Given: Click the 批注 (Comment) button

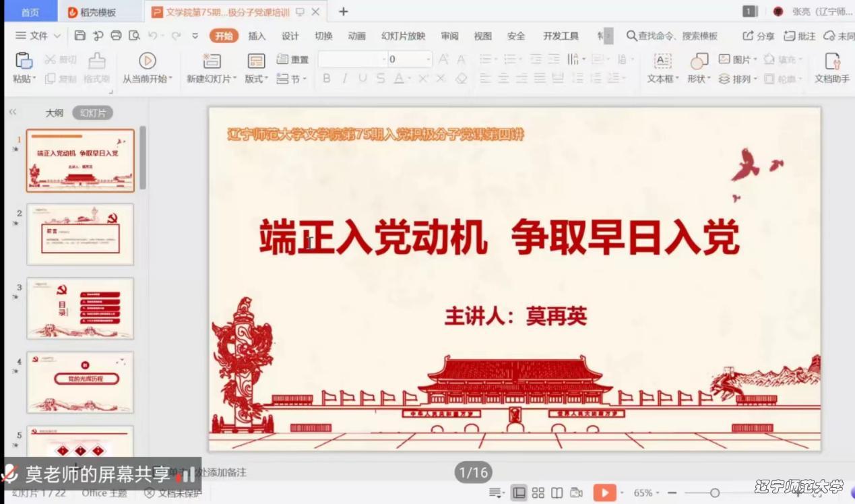Looking at the screenshot, I should pos(800,35).
